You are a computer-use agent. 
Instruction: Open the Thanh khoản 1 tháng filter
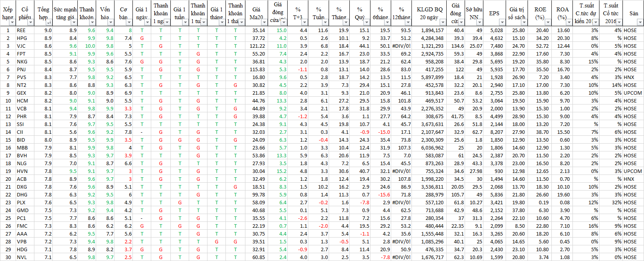pyautogui.click(x=241, y=22)
